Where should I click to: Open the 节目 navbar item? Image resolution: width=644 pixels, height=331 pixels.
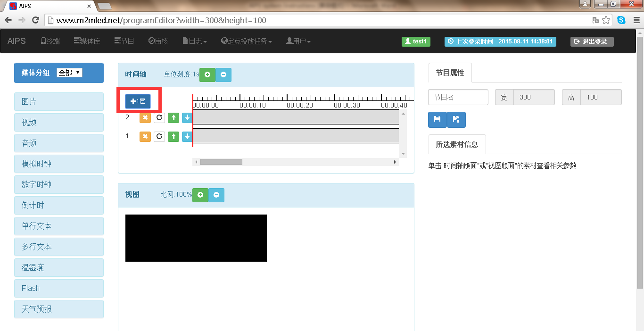coord(124,41)
